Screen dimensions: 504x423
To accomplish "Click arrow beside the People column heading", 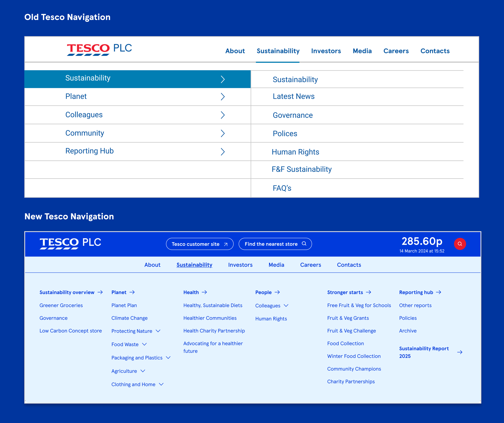I will coord(277,292).
